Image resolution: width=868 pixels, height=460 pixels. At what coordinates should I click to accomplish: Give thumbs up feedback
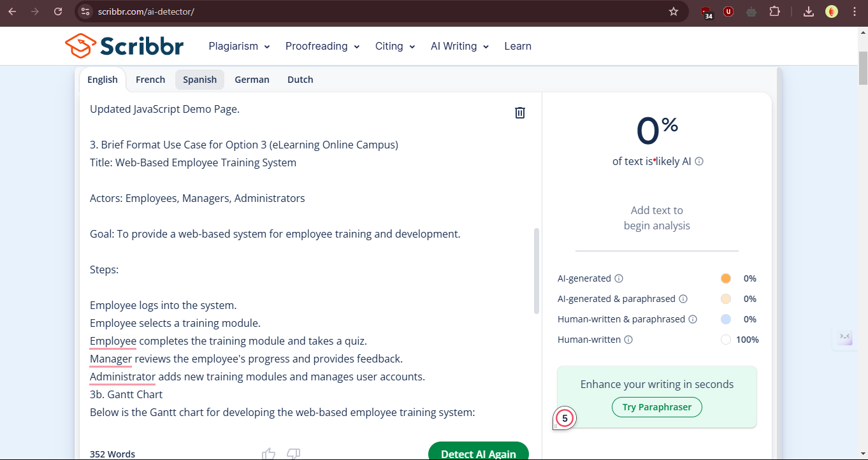pos(268,454)
